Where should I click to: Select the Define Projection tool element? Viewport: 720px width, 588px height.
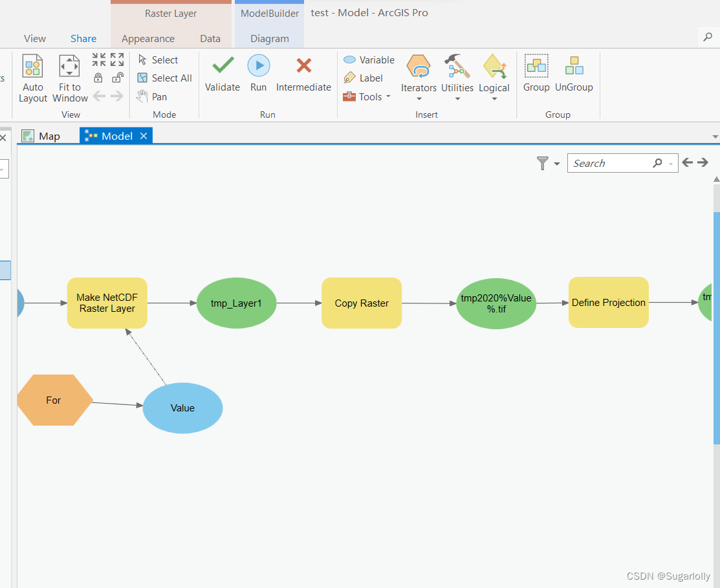(x=609, y=303)
